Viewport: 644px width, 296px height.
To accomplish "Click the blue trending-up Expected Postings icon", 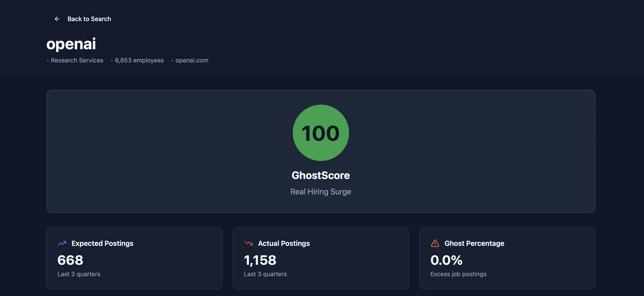I will 62,243.
